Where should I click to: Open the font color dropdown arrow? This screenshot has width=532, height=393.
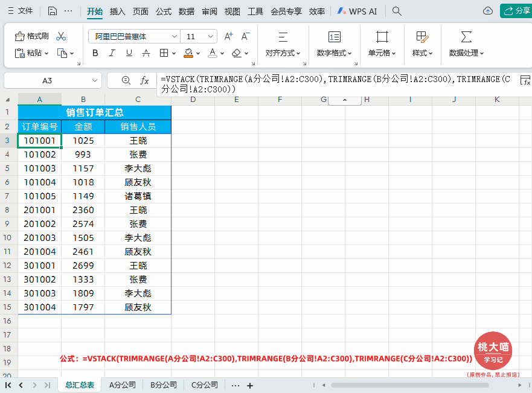(x=222, y=54)
